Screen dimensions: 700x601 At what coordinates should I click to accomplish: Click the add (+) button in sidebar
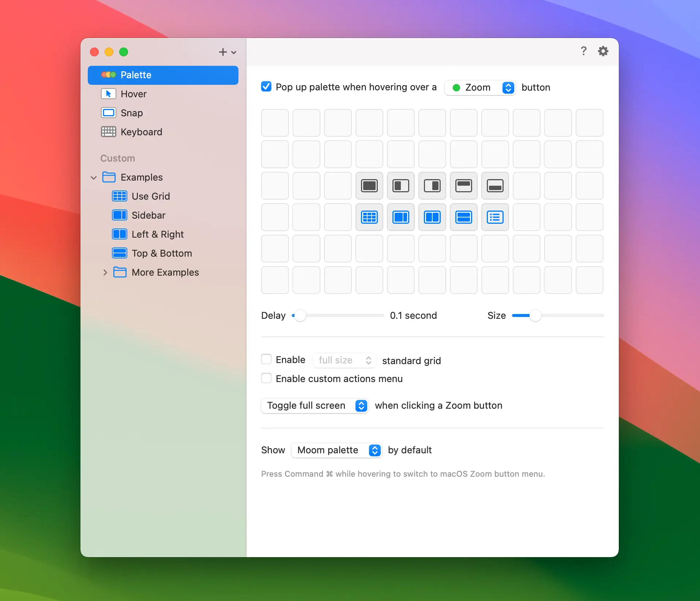223,52
